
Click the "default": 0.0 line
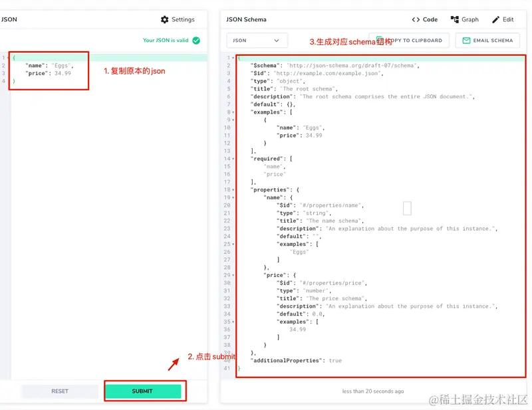(301, 314)
